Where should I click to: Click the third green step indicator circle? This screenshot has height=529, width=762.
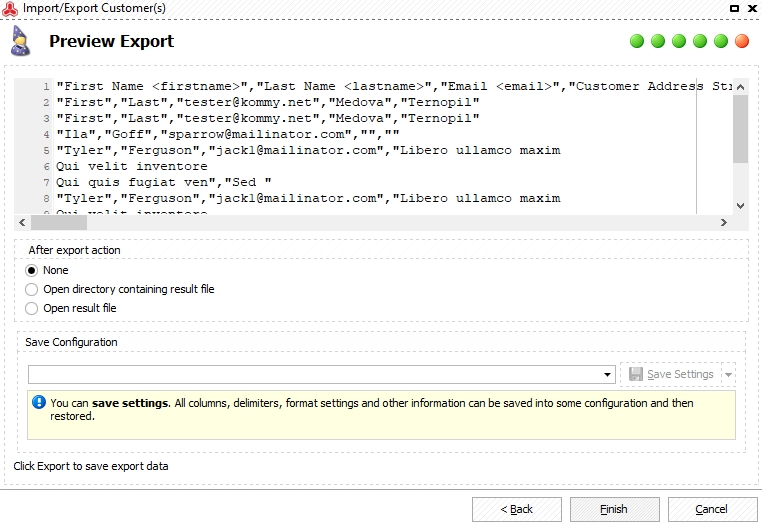click(679, 41)
